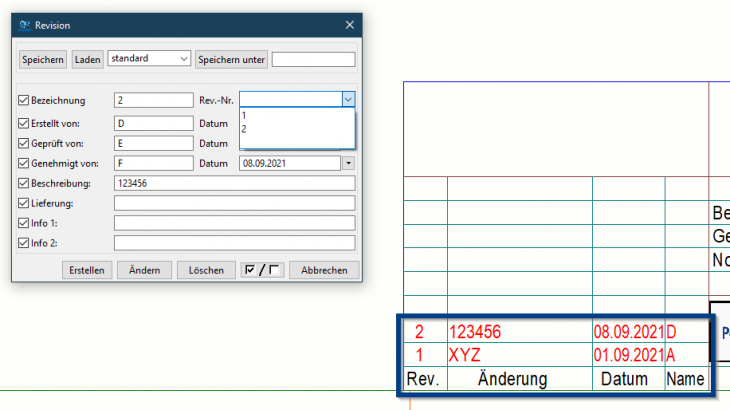Screen dimensions: 730x410
Task: Click the Info 2 input field
Action: [x=235, y=243]
